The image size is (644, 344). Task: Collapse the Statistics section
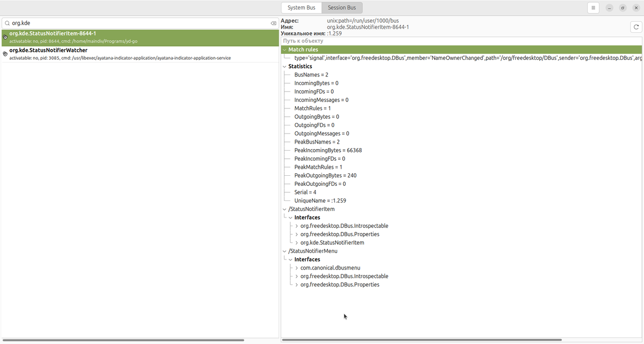pyautogui.click(x=284, y=66)
